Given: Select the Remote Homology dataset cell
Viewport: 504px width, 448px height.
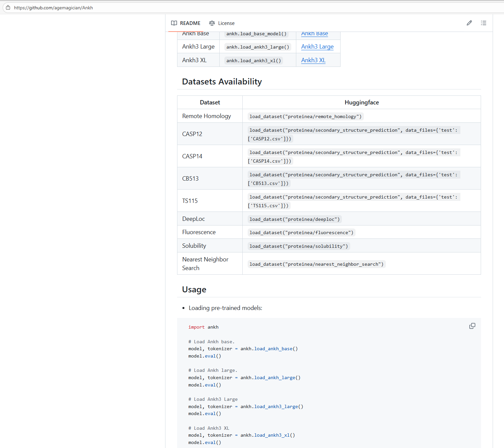Looking at the screenshot, I should 210,116.
